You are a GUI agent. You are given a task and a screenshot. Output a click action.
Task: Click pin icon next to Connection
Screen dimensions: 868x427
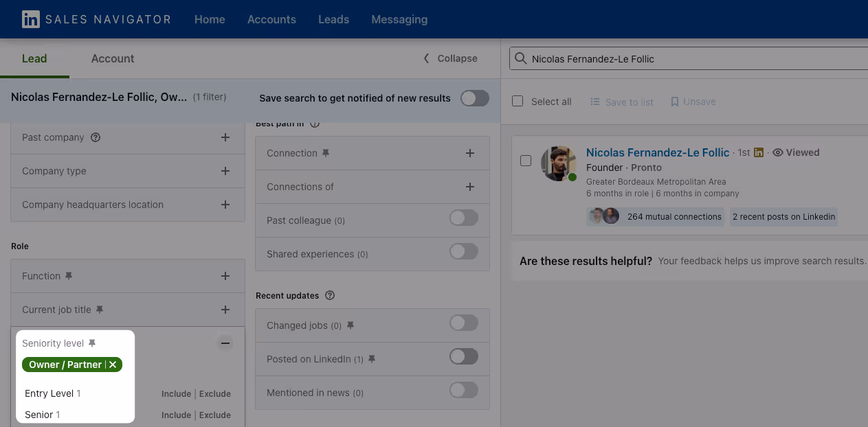pos(326,153)
